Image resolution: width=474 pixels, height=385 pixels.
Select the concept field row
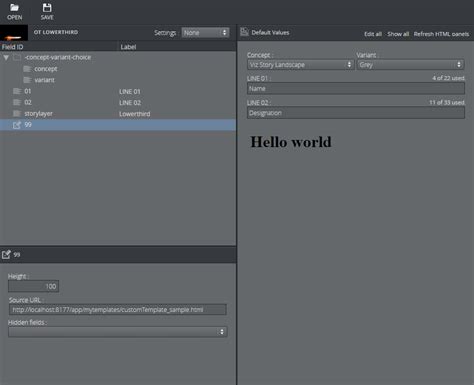point(118,69)
